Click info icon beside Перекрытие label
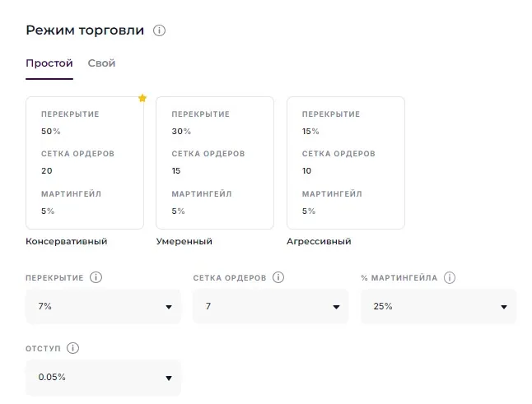Image resolution: width=532 pixels, height=404 pixels. [x=96, y=277]
